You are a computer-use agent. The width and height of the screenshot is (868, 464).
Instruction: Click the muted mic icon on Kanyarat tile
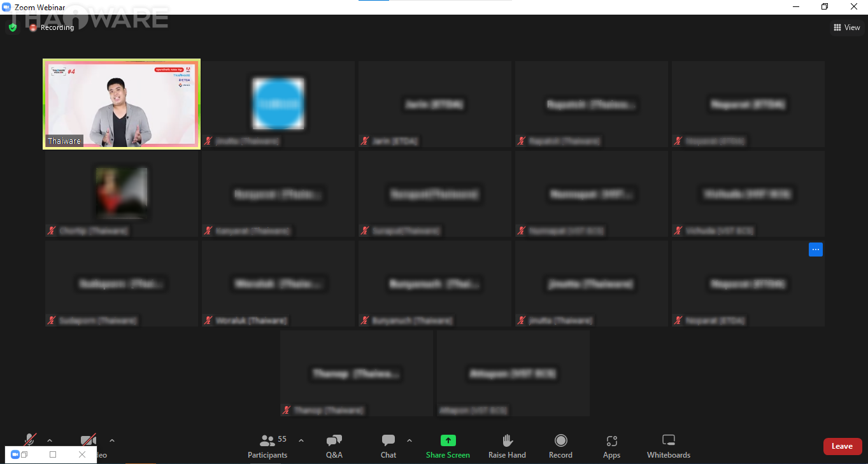[x=208, y=230]
